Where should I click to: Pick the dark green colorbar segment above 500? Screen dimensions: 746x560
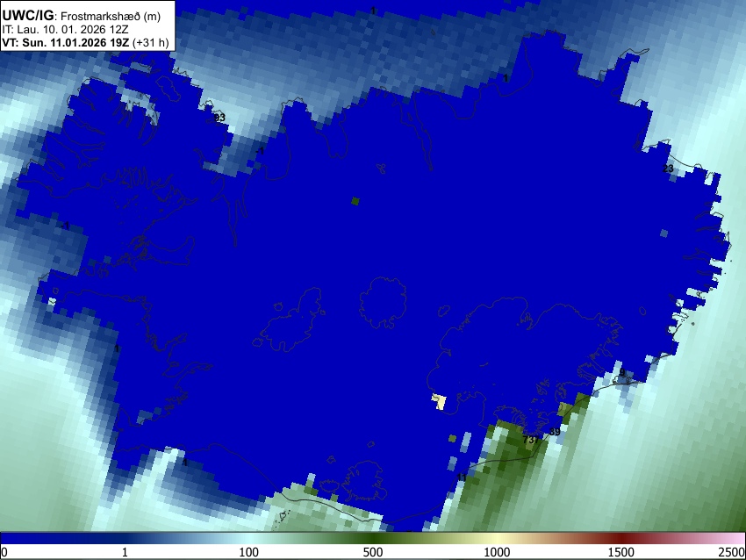pos(372,538)
